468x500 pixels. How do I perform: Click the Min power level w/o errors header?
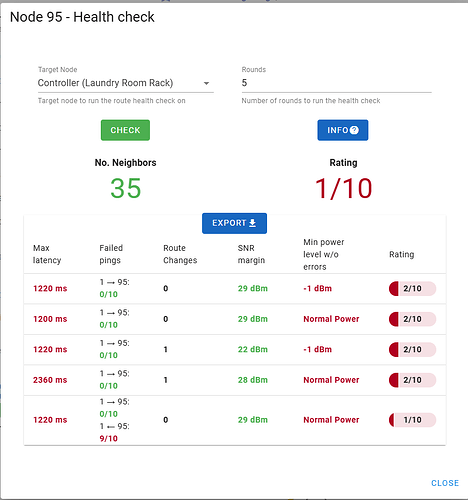click(x=324, y=254)
